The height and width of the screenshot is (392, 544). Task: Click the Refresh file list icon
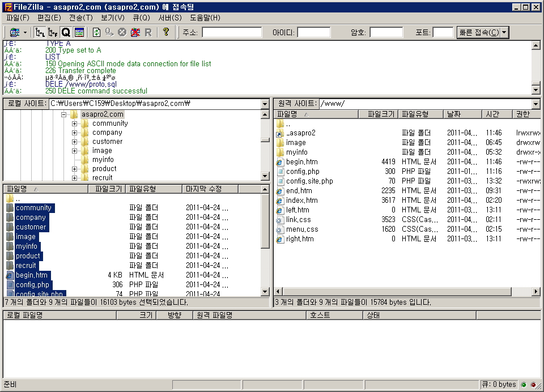click(x=96, y=32)
